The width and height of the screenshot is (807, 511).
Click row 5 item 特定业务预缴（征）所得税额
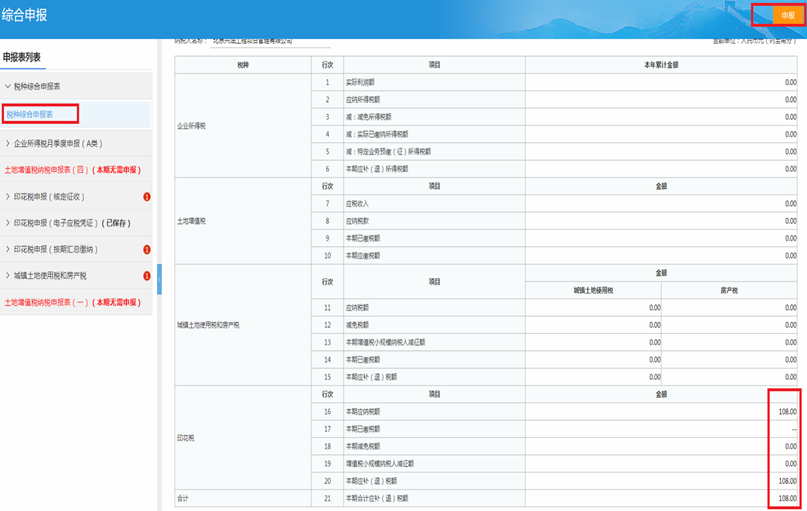(388, 152)
